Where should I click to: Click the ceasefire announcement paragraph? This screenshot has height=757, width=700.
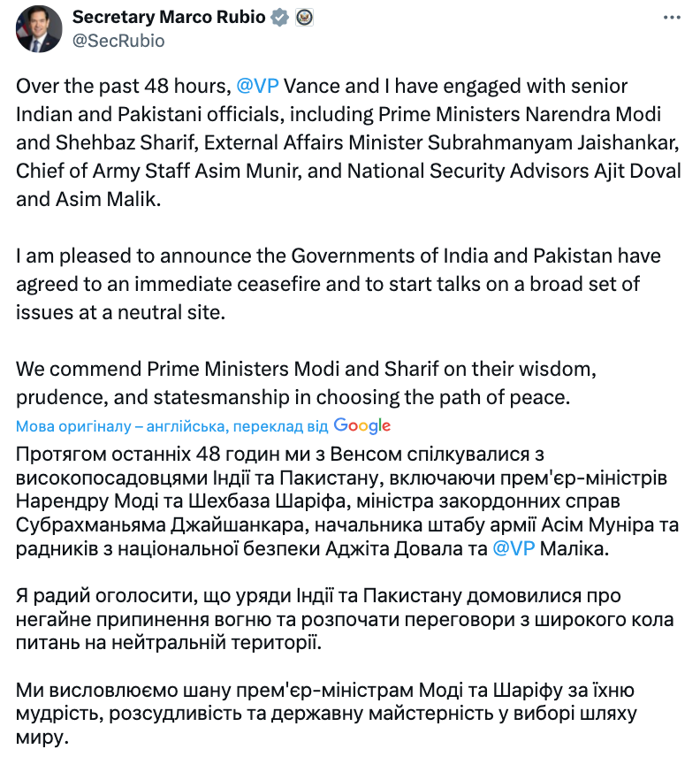pos(339,284)
